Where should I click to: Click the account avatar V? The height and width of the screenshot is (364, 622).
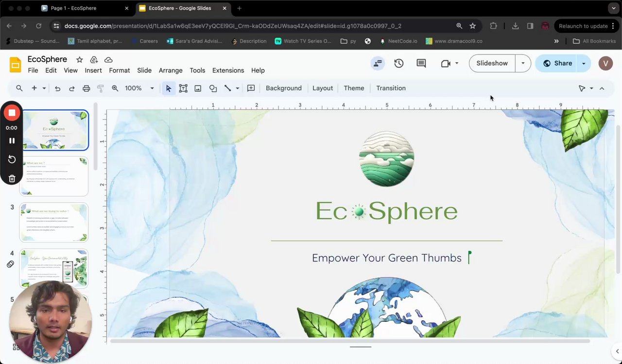pyautogui.click(x=605, y=63)
